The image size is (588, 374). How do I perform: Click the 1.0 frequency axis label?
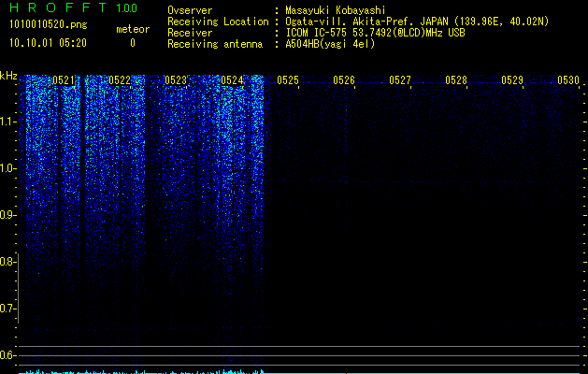(7, 168)
